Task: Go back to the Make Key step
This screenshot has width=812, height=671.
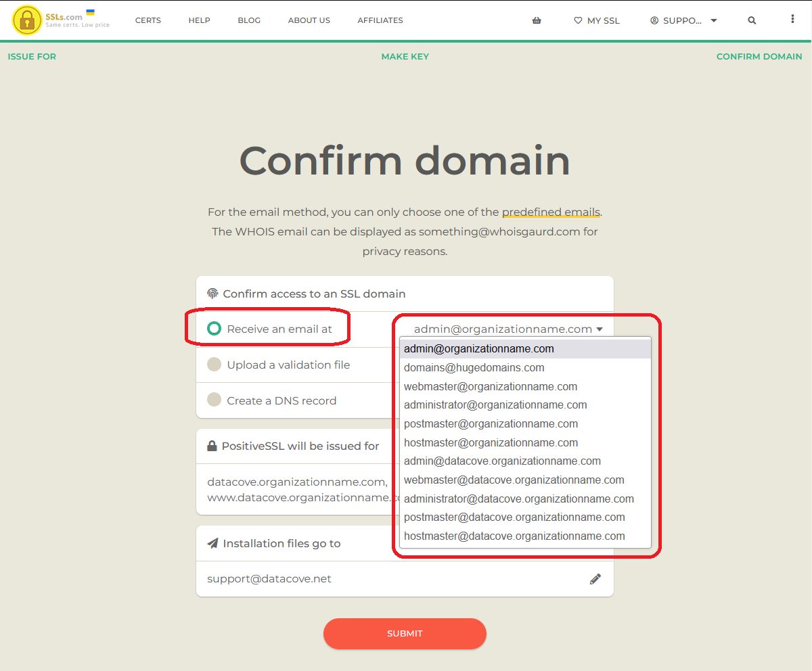Action: [405, 56]
